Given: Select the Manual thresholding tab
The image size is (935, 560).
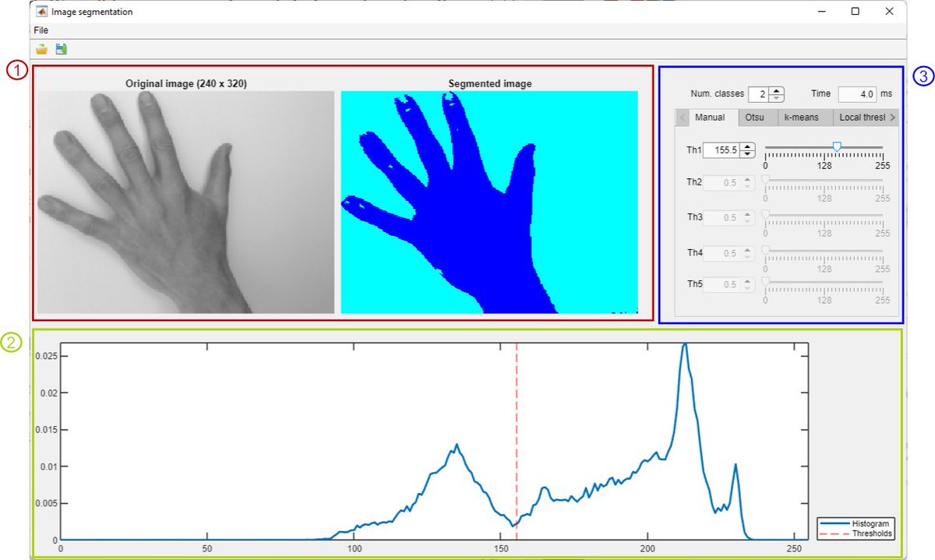Looking at the screenshot, I should click(x=711, y=118).
